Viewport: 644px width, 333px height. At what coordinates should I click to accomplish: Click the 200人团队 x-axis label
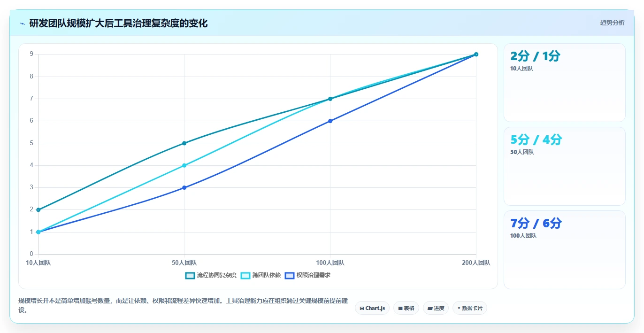pos(476,263)
